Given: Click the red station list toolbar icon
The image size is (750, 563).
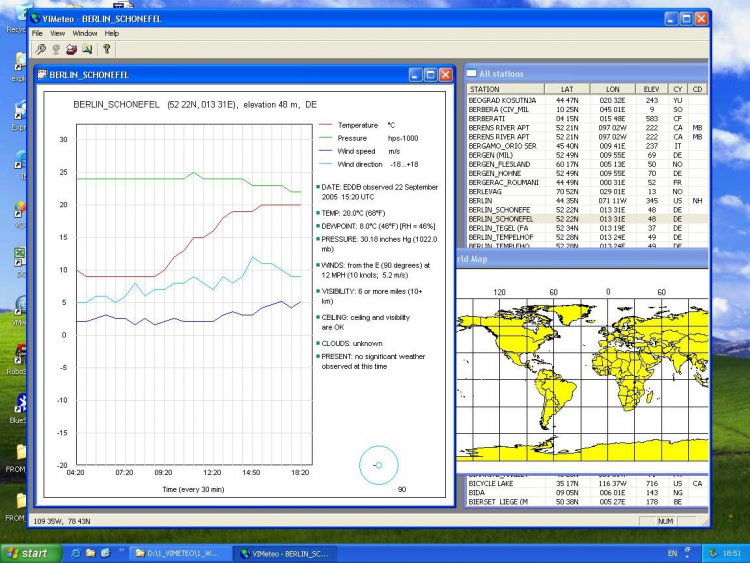Looking at the screenshot, I should click(x=72, y=48).
